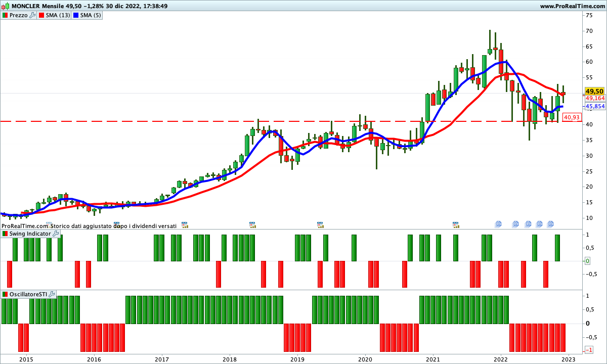Click the 55 price axis label
This screenshot has width=607, height=364.
589,78
